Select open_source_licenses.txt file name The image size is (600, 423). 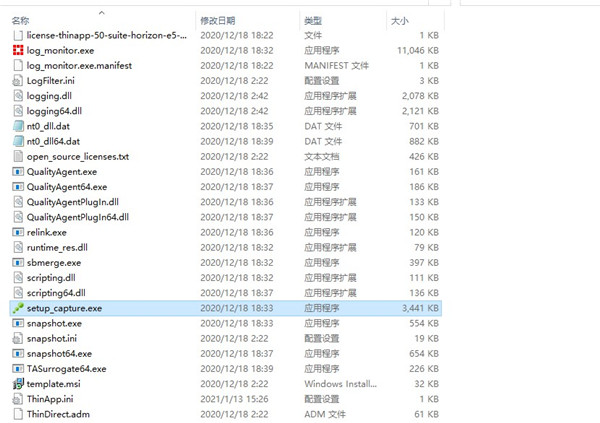point(78,157)
